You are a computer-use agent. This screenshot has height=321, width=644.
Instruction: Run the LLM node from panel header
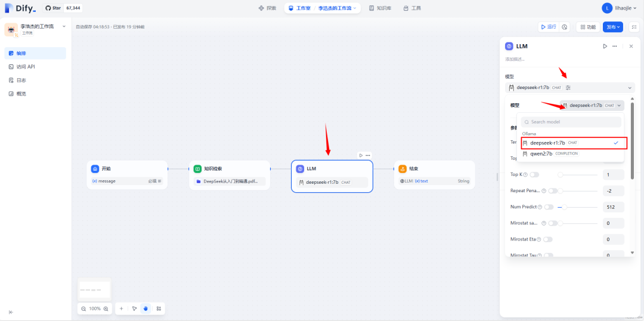[605, 47]
